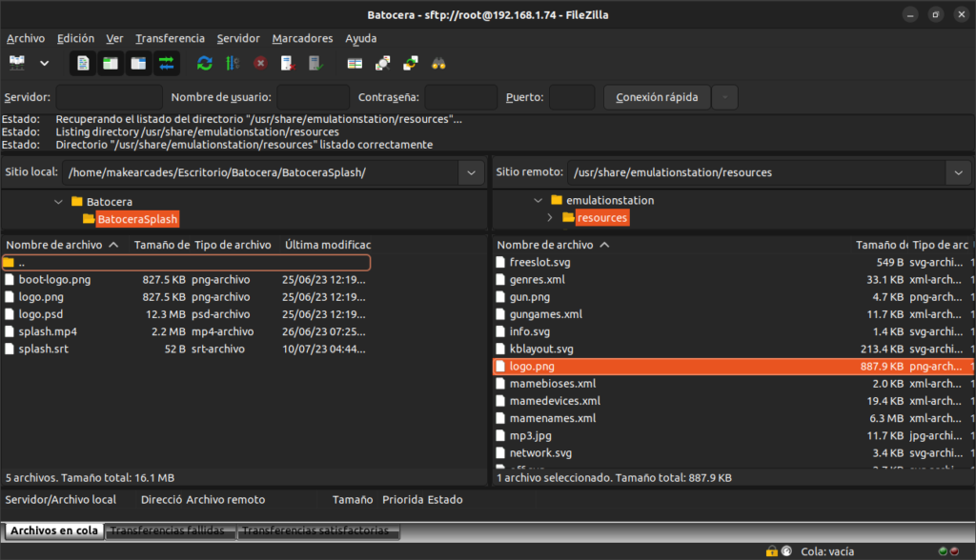Click the Sitio local path field

(x=261, y=172)
